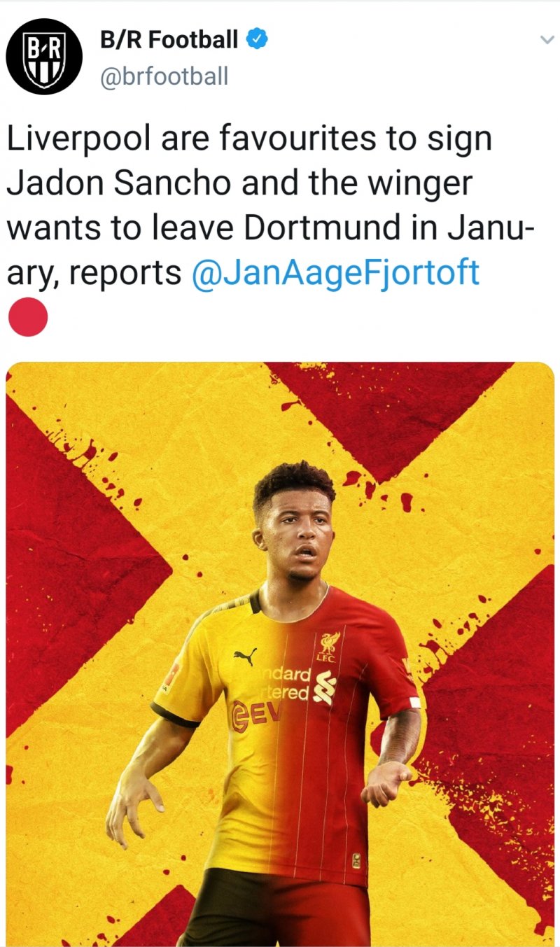The width and height of the screenshot is (560, 947).
Task: Click the small gold tag at shirt hem
Action: pos(356,859)
